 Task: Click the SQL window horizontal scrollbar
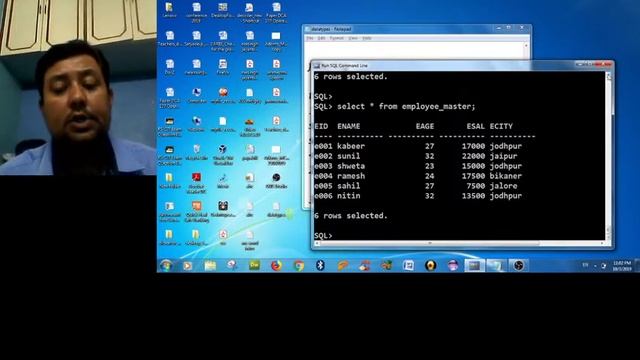pyautogui.click(x=460, y=243)
